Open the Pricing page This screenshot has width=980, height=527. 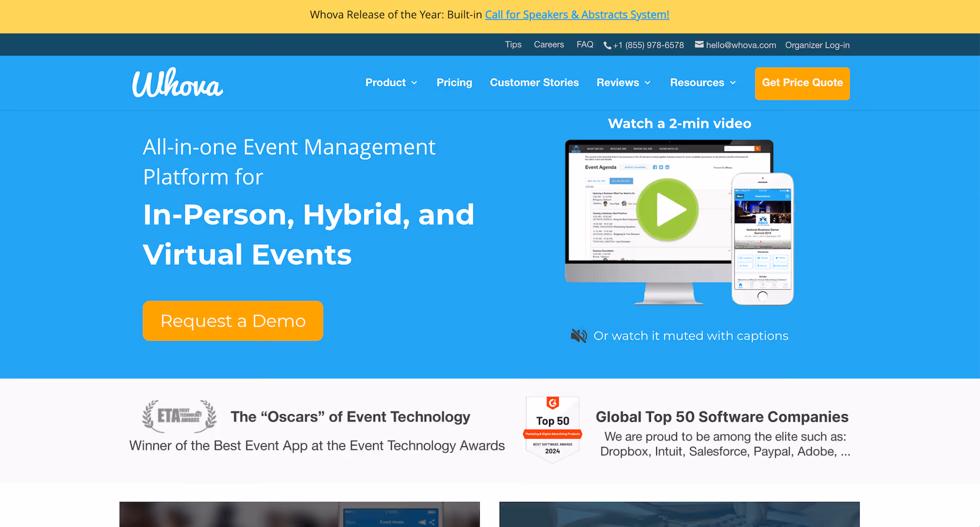[x=454, y=83]
